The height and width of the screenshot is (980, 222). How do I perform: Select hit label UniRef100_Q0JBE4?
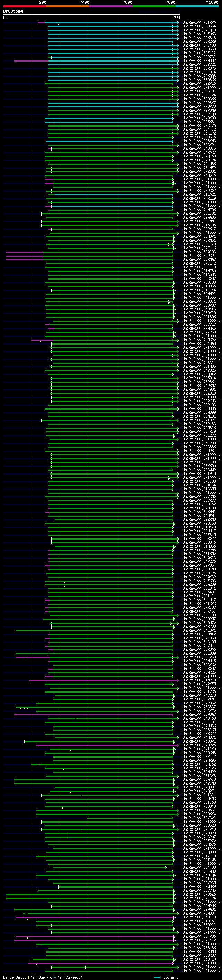coord(199,72)
